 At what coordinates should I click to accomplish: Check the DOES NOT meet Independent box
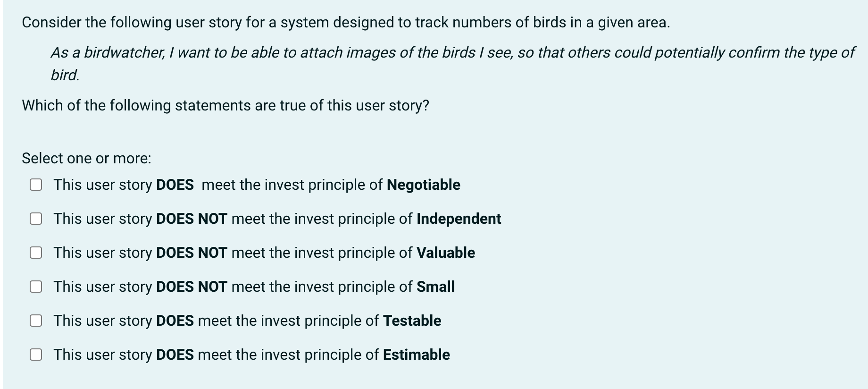[36, 219]
